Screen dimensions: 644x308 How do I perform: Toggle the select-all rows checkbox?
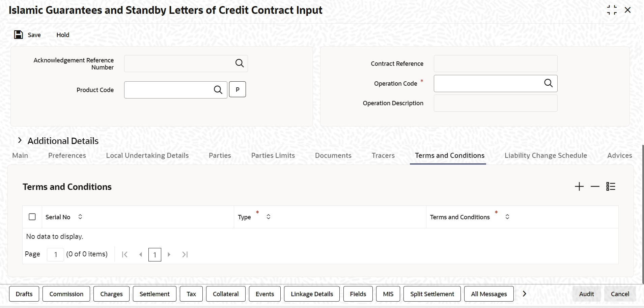point(32,217)
